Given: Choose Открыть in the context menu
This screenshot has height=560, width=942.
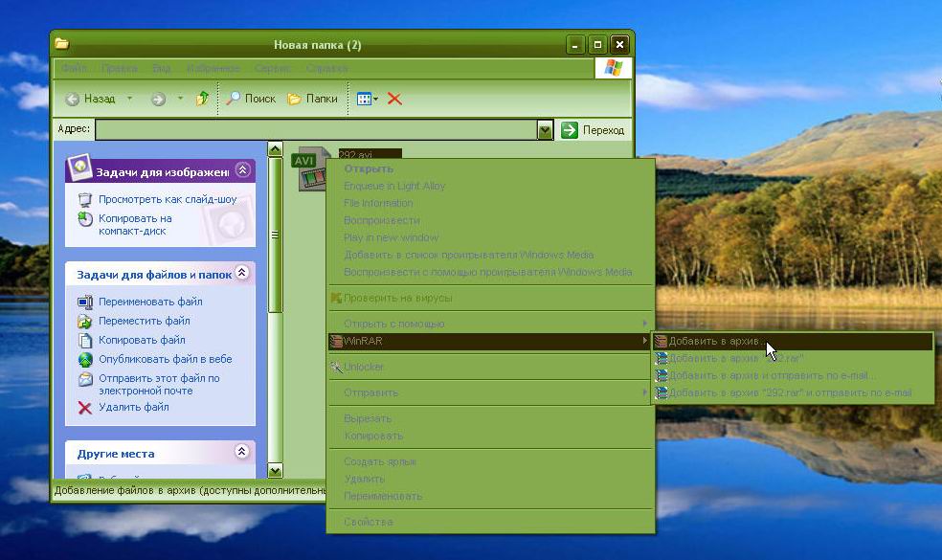Looking at the screenshot, I should (x=490, y=168).
